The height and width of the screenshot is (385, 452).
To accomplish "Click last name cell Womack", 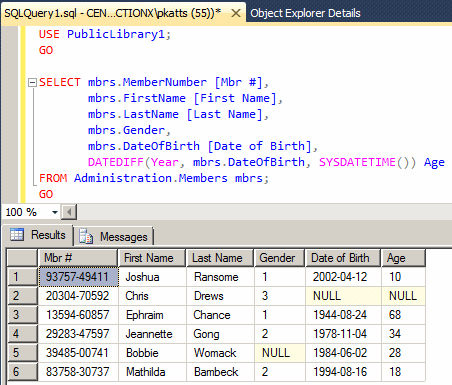I will click(x=220, y=353).
